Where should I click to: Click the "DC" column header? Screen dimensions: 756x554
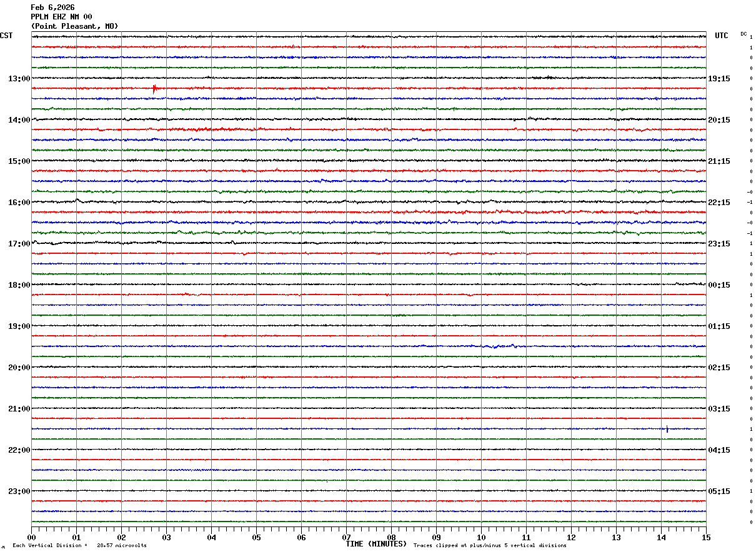tap(744, 34)
